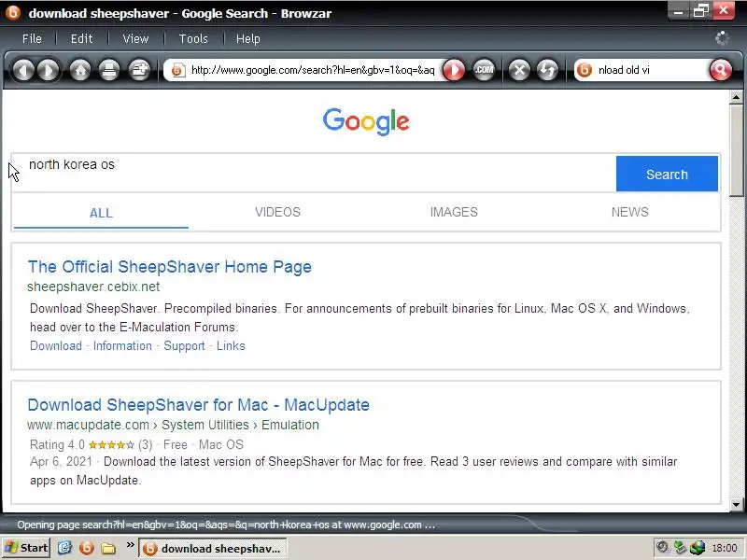Click the sheepshaver.cebix.net URL text
Viewport: 747px width, 560px height.
(x=93, y=287)
